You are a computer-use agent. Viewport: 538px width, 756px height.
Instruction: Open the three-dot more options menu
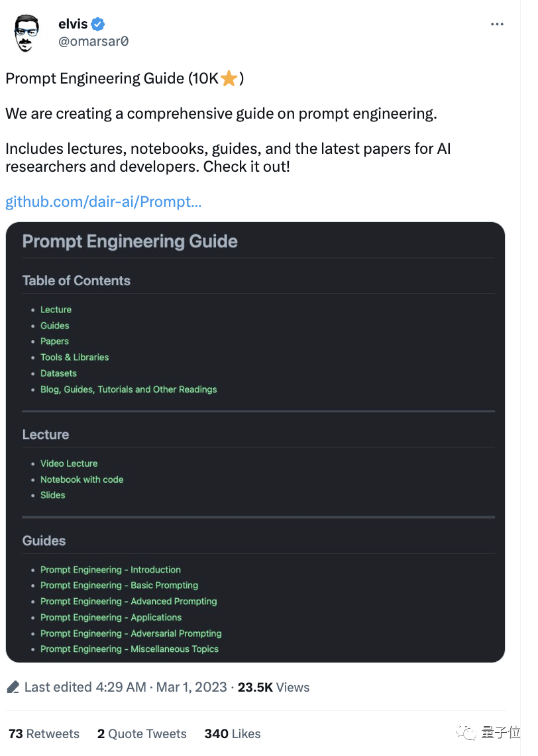pos(496,24)
